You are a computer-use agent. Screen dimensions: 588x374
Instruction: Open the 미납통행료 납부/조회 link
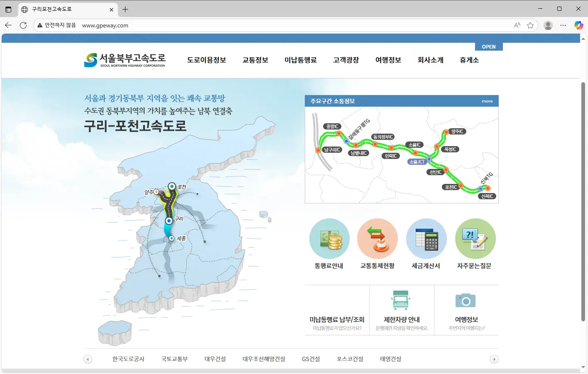(x=337, y=320)
